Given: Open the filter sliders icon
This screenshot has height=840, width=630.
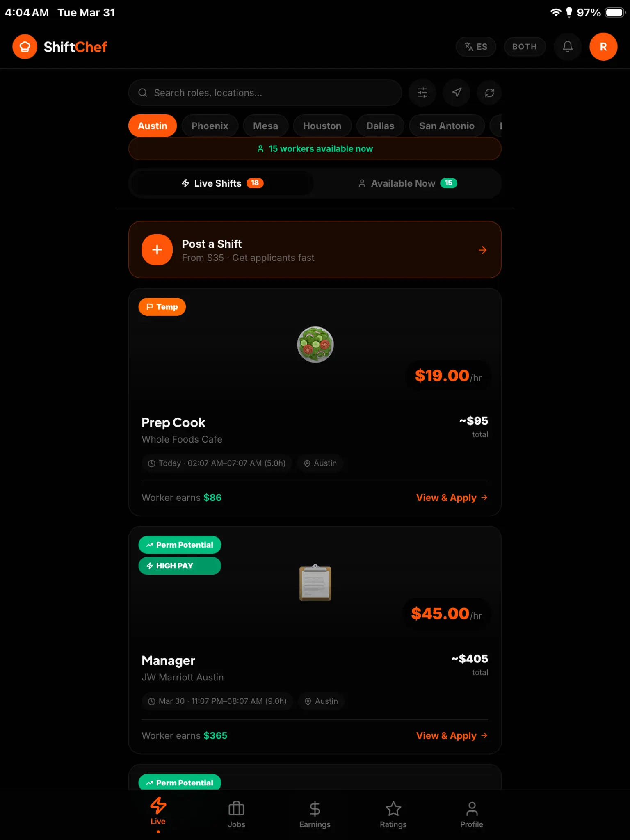Looking at the screenshot, I should pyautogui.click(x=422, y=93).
